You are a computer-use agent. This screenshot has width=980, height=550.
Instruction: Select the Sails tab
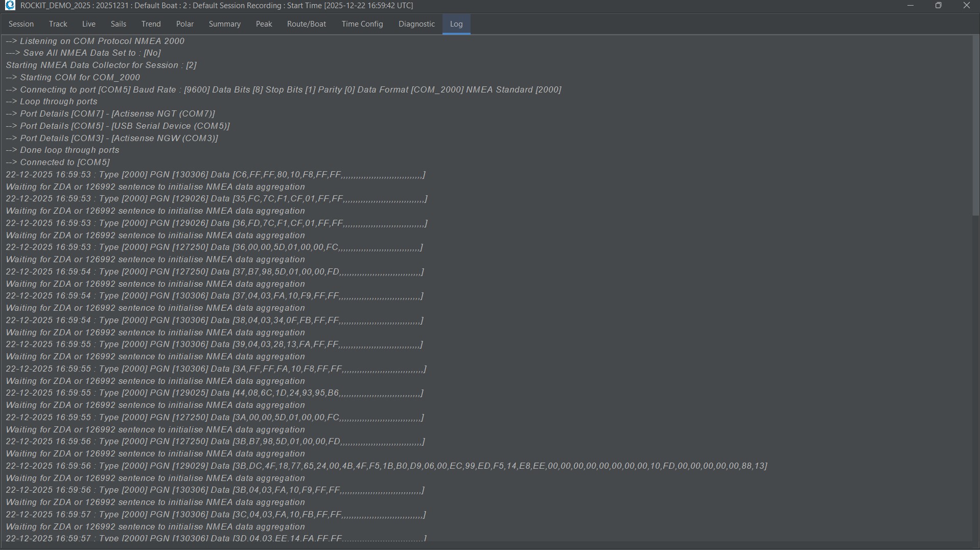coord(118,24)
